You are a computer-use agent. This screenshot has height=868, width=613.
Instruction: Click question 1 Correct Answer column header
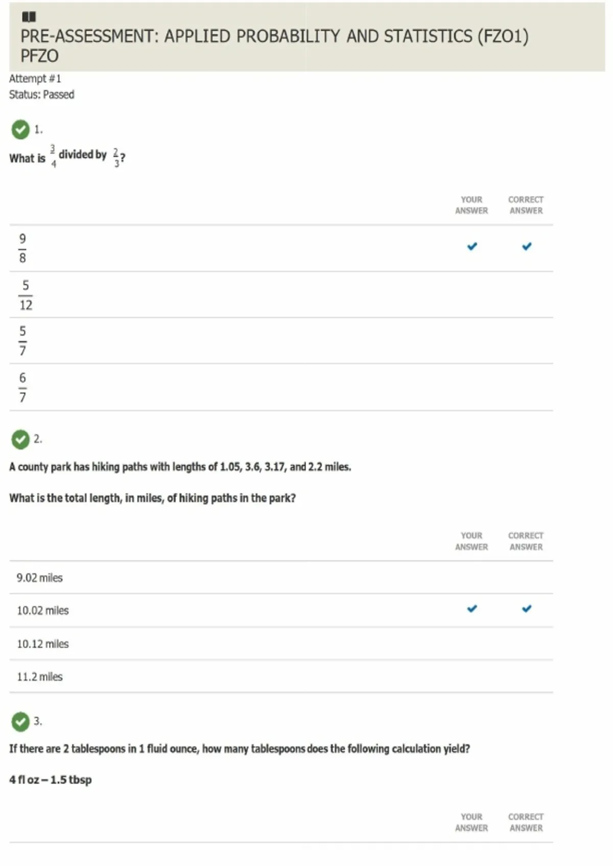click(x=526, y=205)
